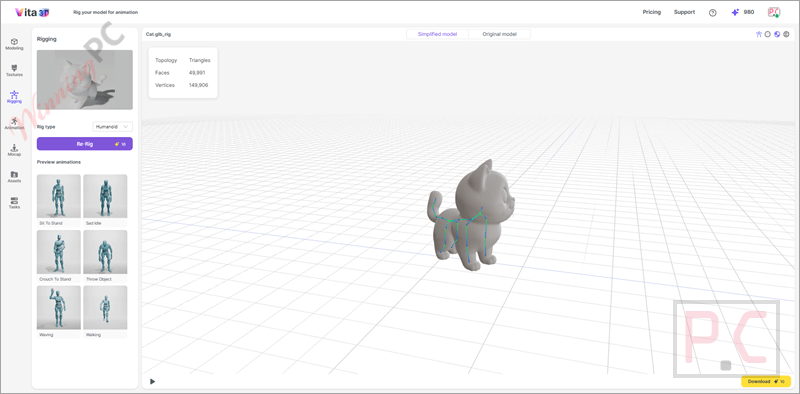Viewport: 800px width, 394px height.
Task: Click the Re-Rig button
Action: point(85,144)
